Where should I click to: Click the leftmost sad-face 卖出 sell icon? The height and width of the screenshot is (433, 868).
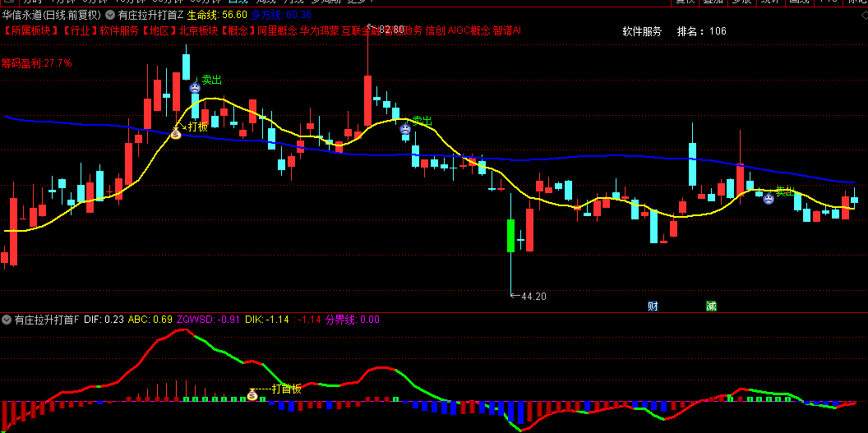[x=194, y=87]
